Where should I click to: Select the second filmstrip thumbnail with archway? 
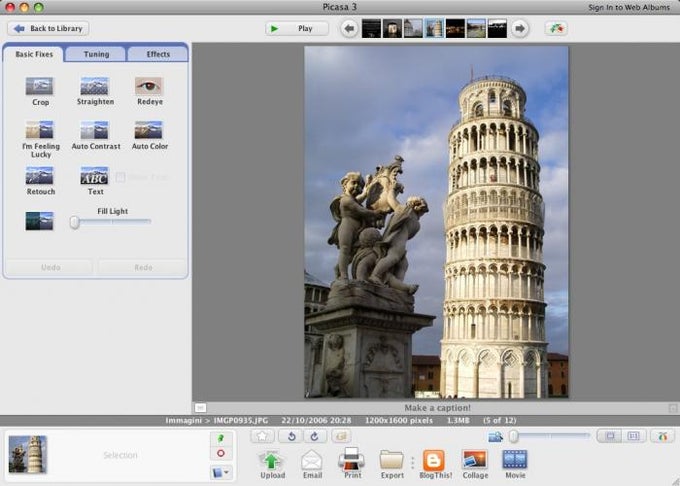click(392, 29)
